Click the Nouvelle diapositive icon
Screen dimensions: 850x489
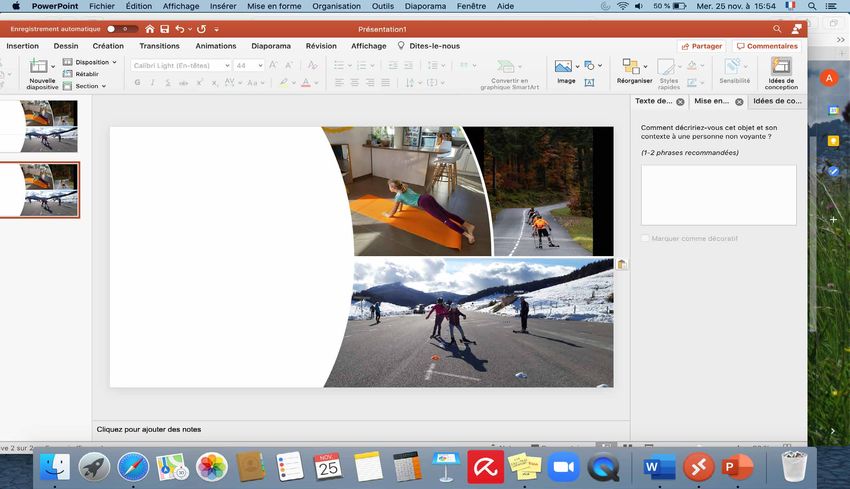pos(41,67)
